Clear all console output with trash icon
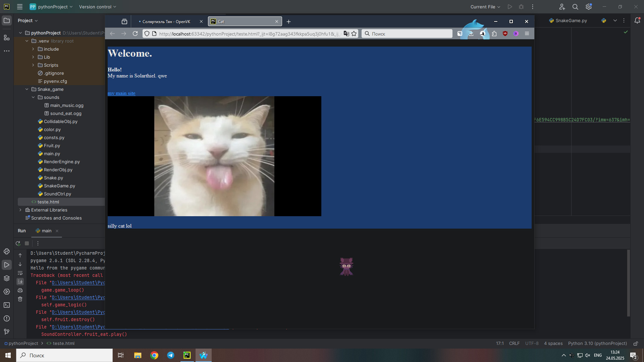 [20, 299]
